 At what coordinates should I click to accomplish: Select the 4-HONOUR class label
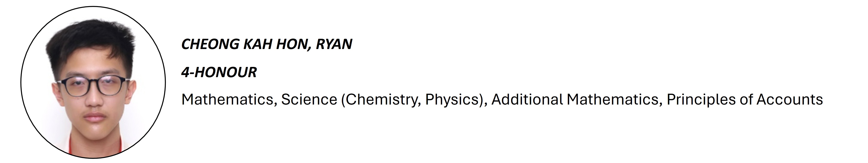tap(219, 73)
